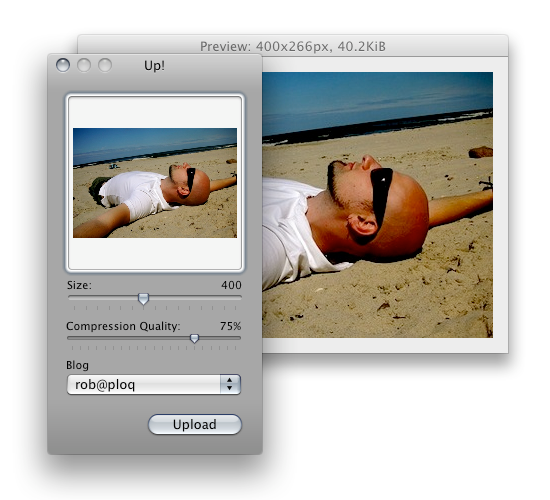
Task: Click Compression Quality track left end
Action: (x=69, y=338)
